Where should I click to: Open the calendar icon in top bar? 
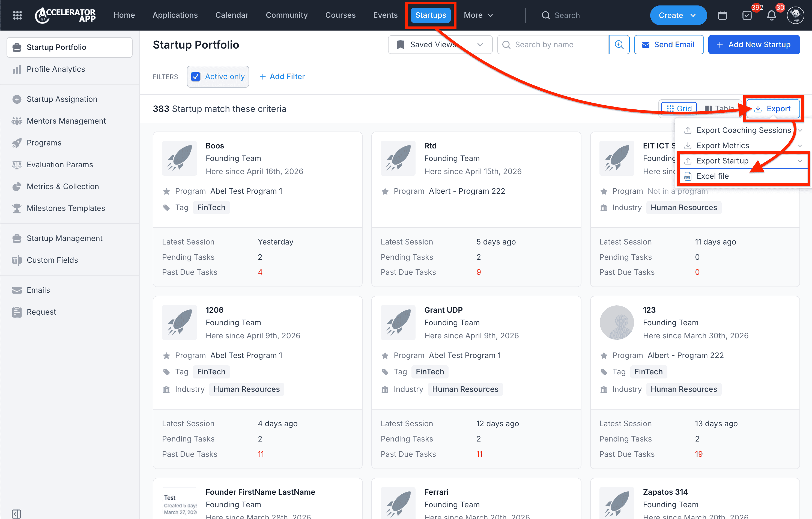(x=722, y=15)
